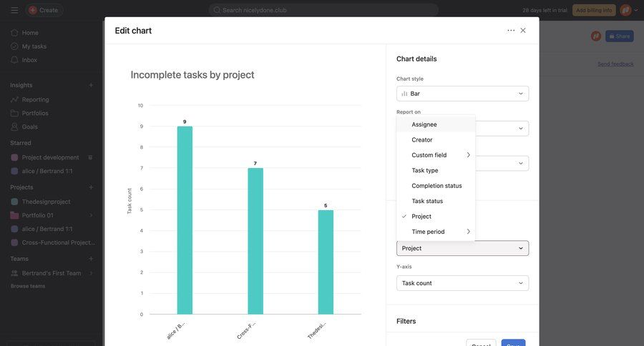Click the Goals person icon
The height and width of the screenshot is (346, 644).
(x=14, y=127)
